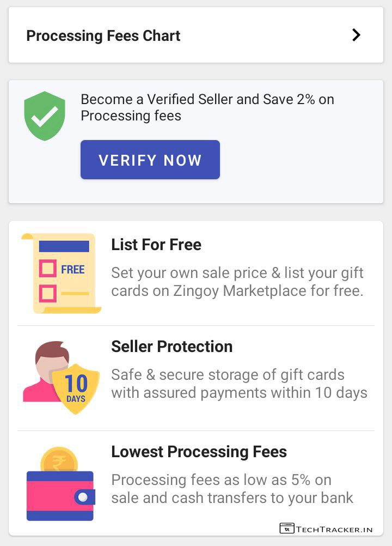Click the green verified shield checkmark icon
The image size is (392, 546).
(45, 115)
